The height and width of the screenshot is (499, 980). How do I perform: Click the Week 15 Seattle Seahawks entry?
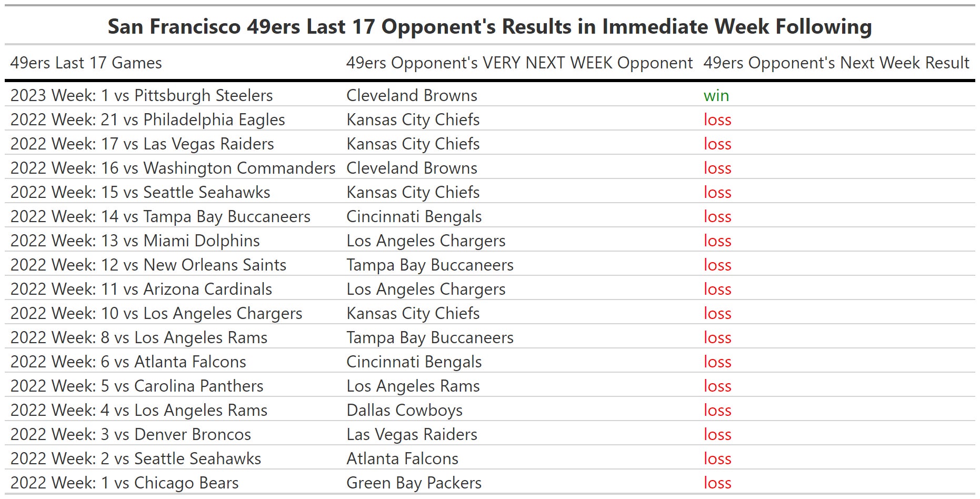coord(140,193)
